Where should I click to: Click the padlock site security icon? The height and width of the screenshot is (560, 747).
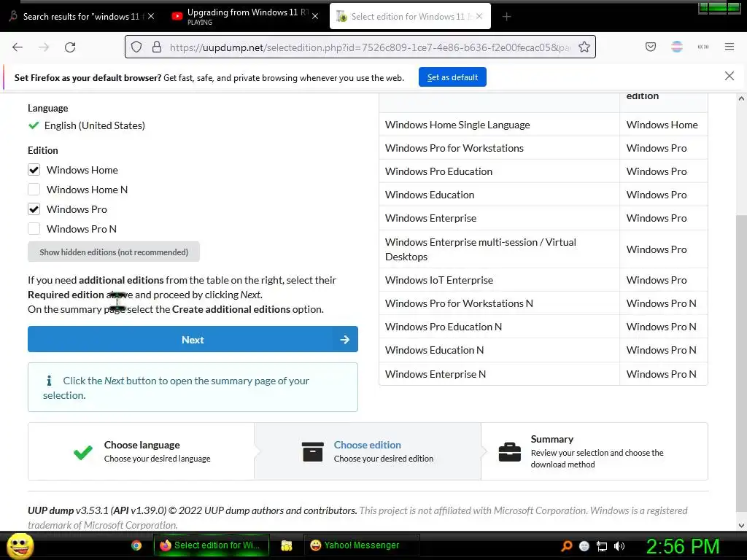pyautogui.click(x=157, y=47)
